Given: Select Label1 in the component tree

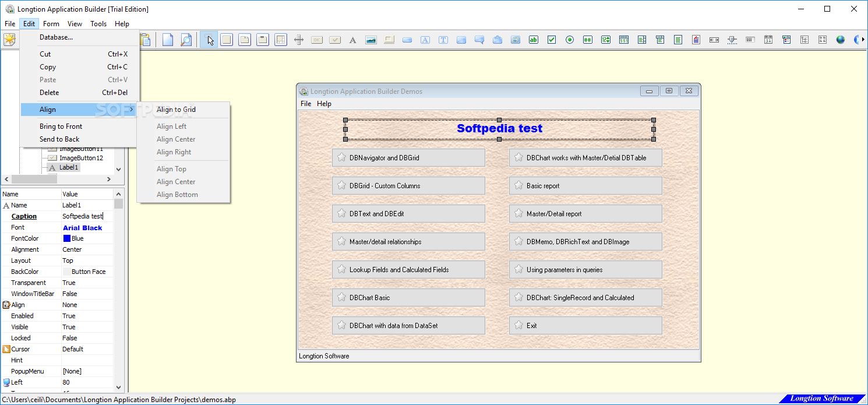Looking at the screenshot, I should pyautogui.click(x=69, y=167).
